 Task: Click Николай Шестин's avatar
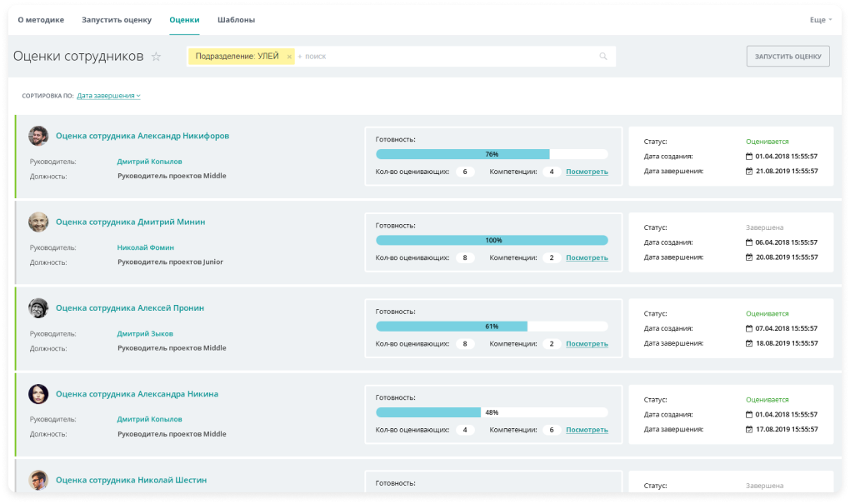click(x=38, y=480)
